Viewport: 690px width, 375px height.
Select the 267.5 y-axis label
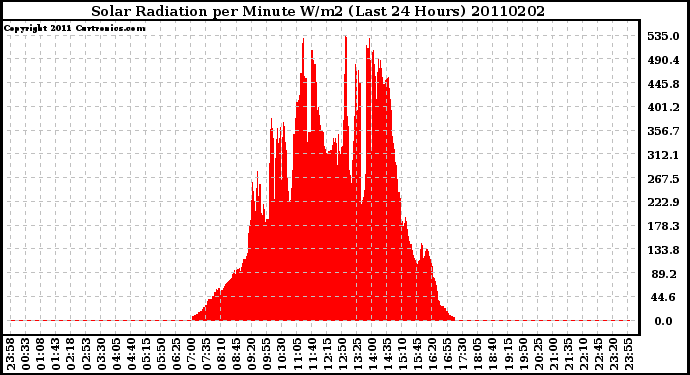click(x=663, y=179)
